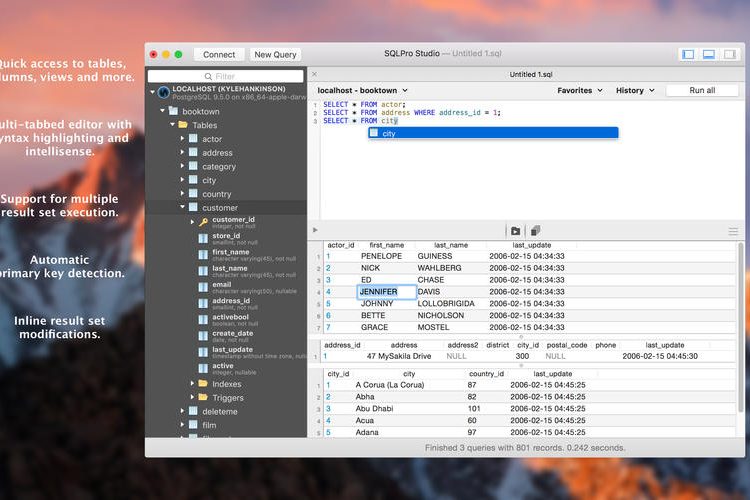750x500 pixels.
Task: Click the copy results stacked-pages icon
Action: point(536,231)
